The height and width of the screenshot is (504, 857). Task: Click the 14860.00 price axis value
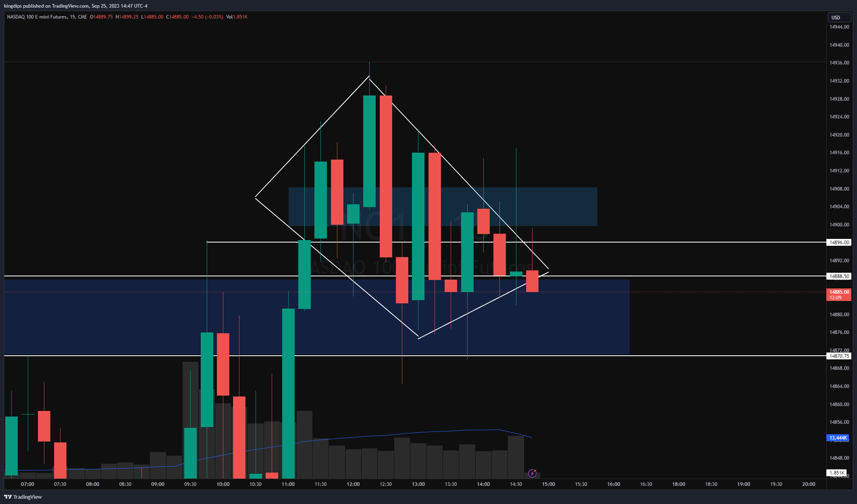(839, 404)
